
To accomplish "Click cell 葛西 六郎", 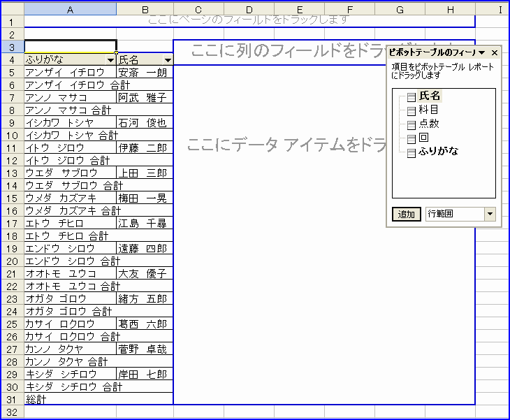I will pos(145,324).
